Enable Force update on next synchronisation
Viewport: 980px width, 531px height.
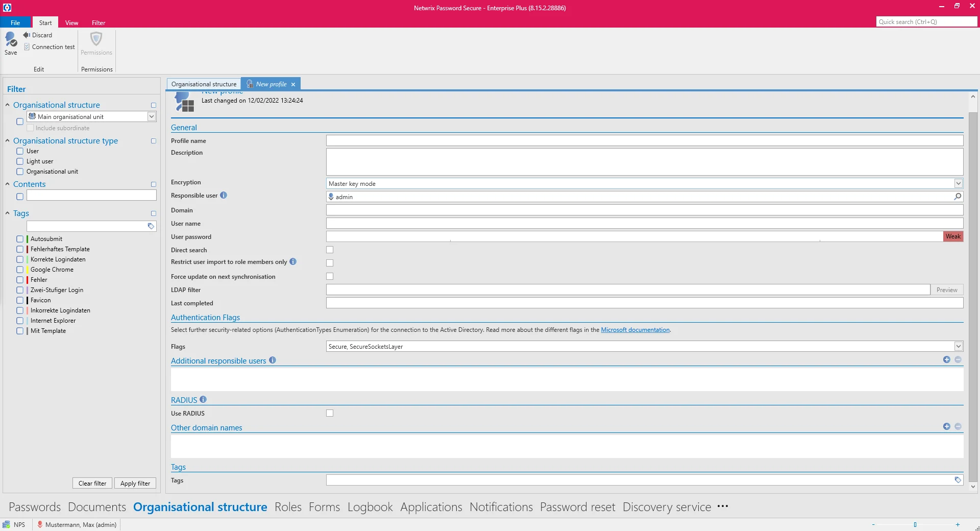coord(330,276)
